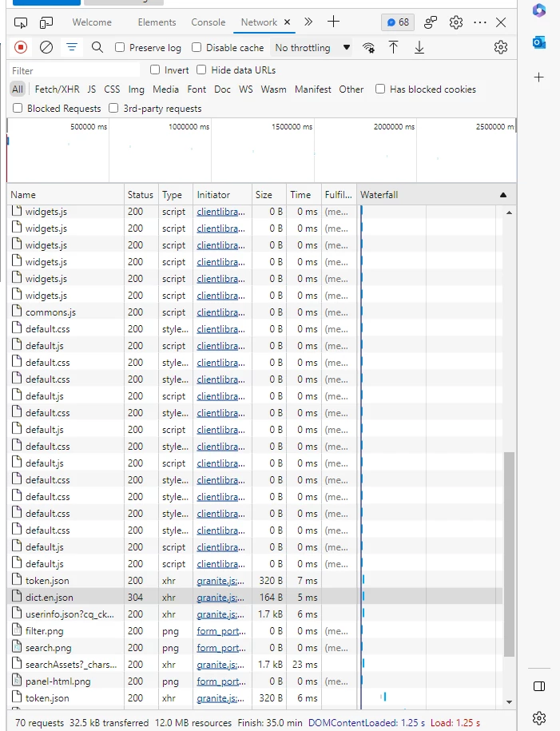The width and height of the screenshot is (560, 731).
Task: Sort by the Name column header
Action: [66, 195]
